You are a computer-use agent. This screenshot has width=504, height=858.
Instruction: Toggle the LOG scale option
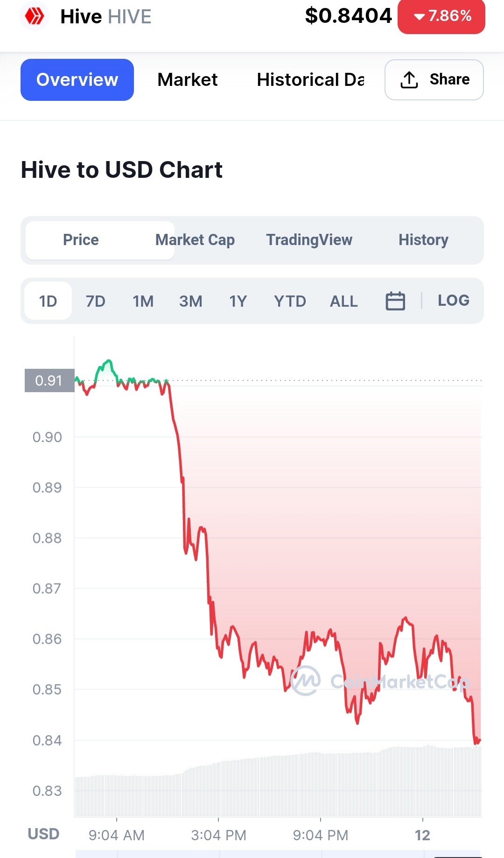[x=454, y=301]
